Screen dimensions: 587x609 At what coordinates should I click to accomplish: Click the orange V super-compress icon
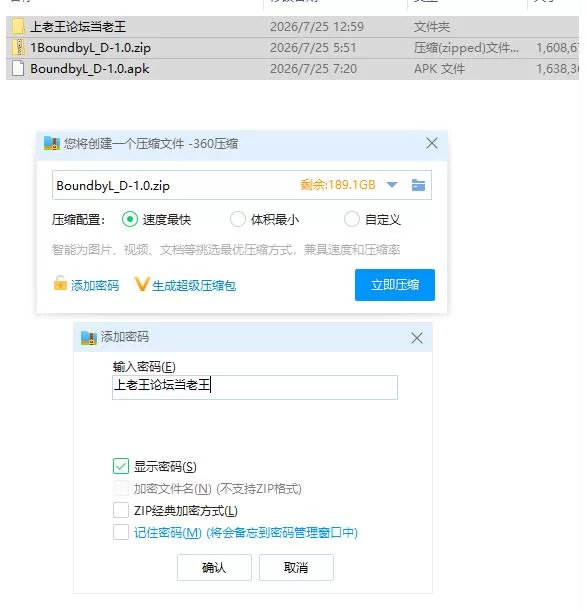pyautogui.click(x=141, y=285)
